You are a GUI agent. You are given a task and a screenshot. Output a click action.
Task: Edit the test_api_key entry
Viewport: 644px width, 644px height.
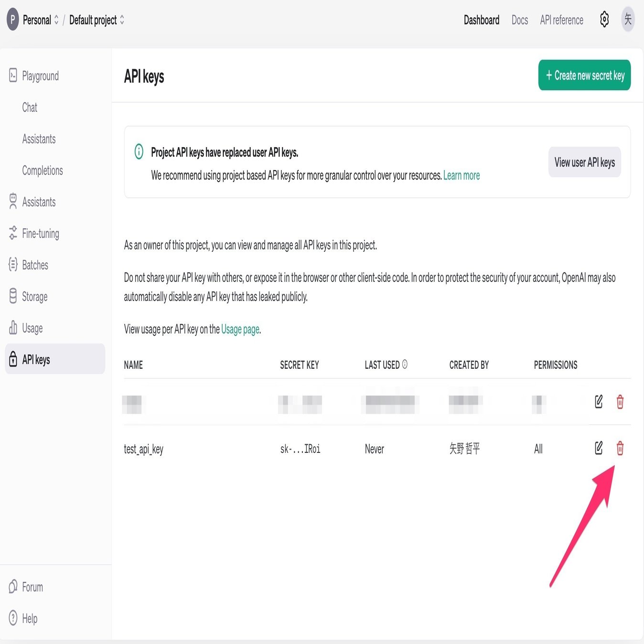pos(599,448)
